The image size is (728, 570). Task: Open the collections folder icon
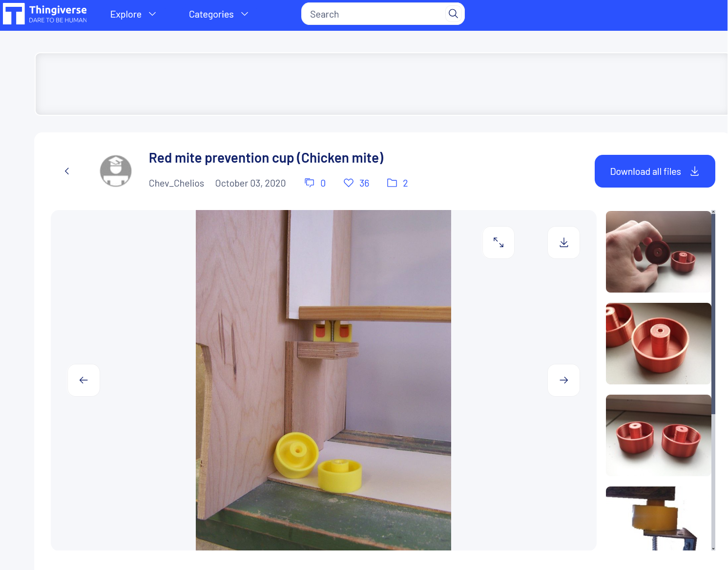(x=392, y=183)
